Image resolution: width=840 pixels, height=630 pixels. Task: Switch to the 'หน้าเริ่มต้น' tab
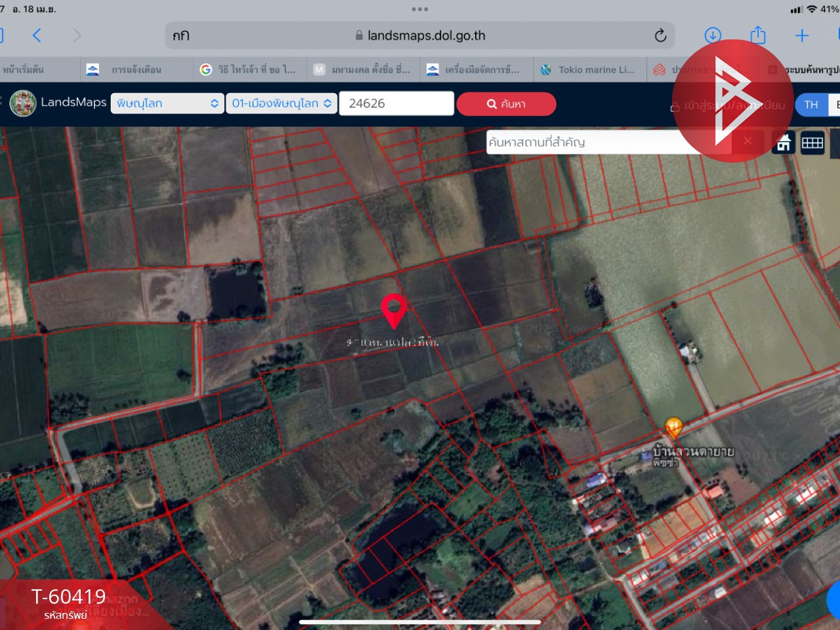point(38,70)
